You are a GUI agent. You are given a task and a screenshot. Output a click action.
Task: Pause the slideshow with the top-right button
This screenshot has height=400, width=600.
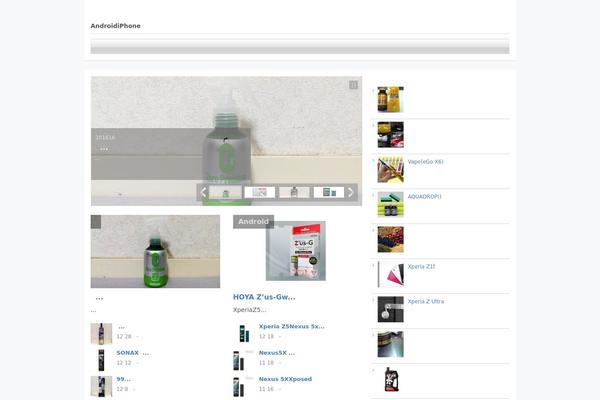tap(353, 85)
